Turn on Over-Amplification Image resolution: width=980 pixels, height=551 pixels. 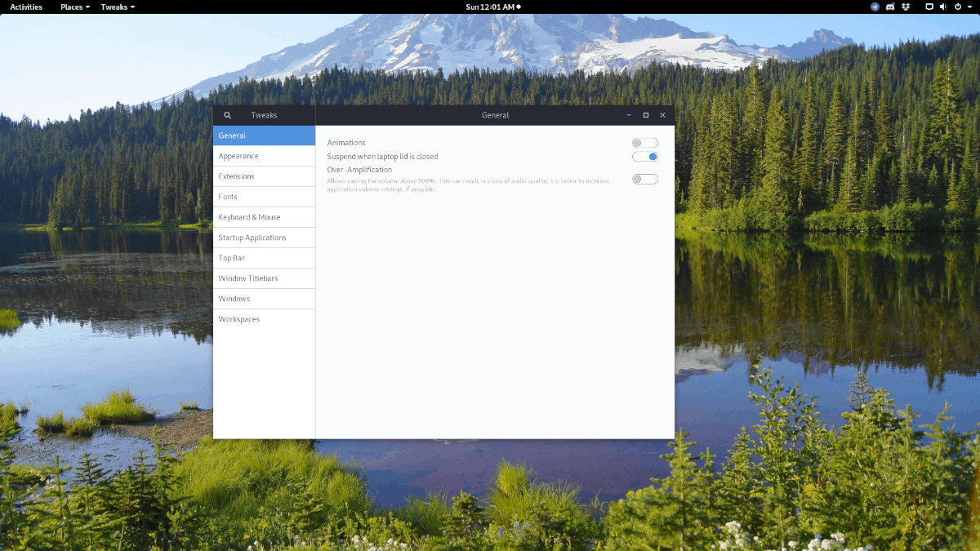pyautogui.click(x=644, y=179)
